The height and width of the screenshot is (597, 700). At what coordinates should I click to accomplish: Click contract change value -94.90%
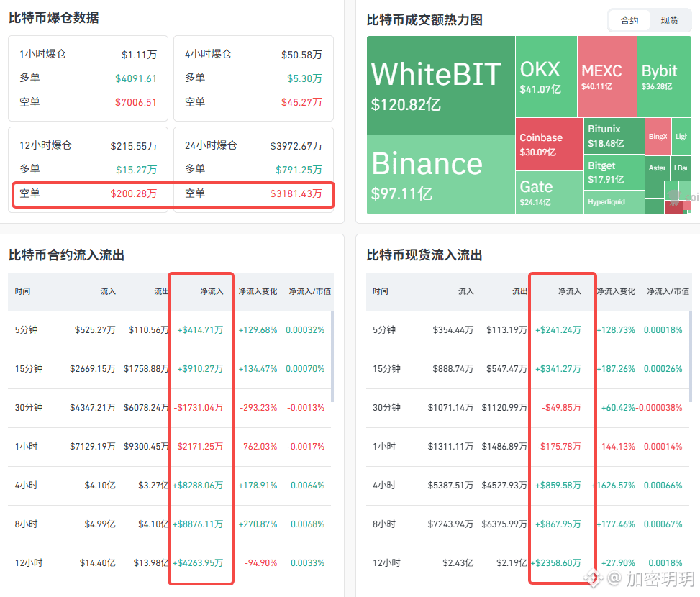pyautogui.click(x=260, y=563)
